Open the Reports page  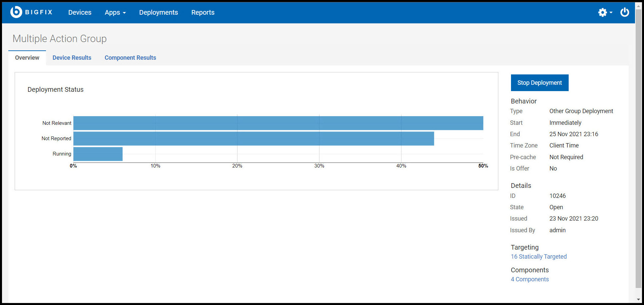click(x=203, y=12)
